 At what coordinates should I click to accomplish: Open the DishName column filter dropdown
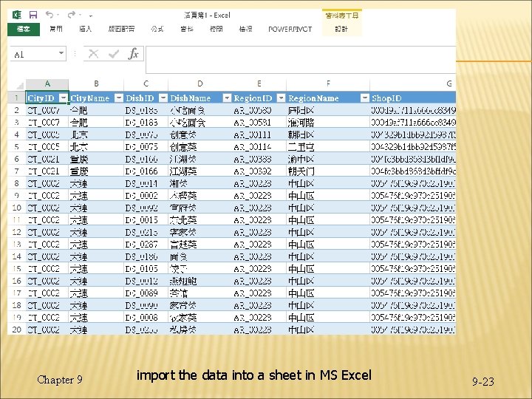pyautogui.click(x=227, y=98)
